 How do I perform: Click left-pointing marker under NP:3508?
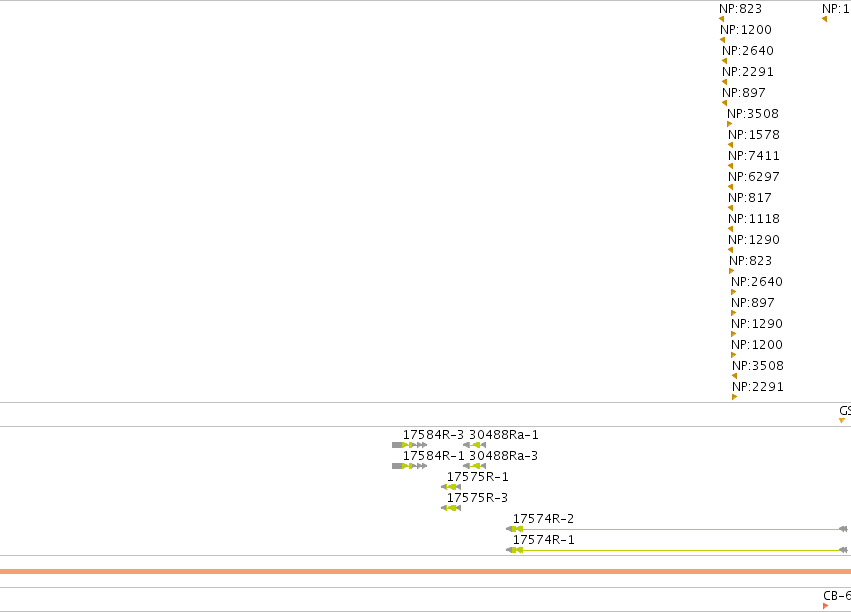[734, 376]
